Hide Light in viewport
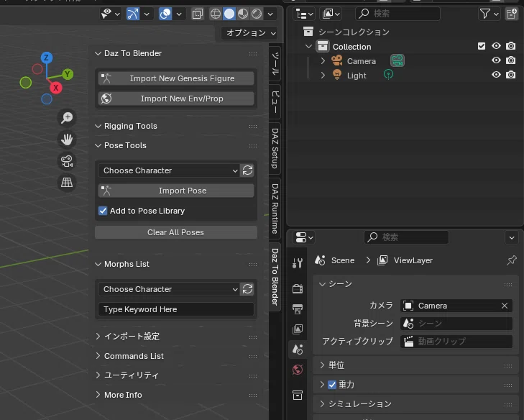 [496, 75]
